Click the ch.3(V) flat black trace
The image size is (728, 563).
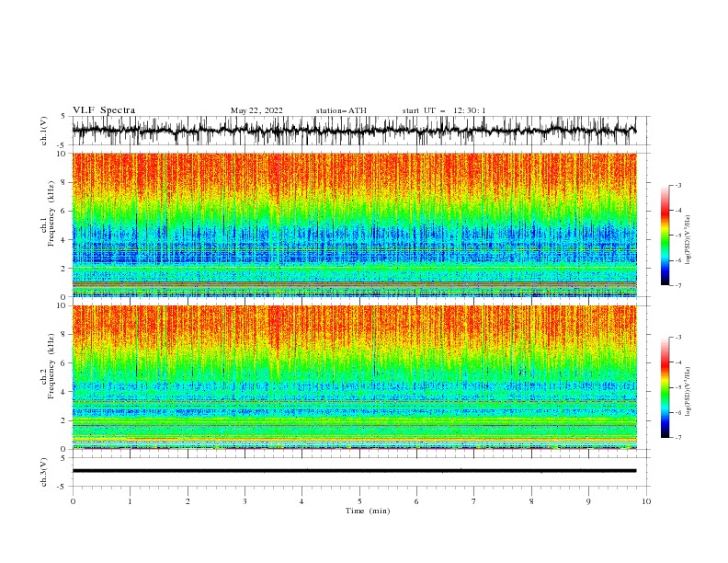tap(354, 471)
